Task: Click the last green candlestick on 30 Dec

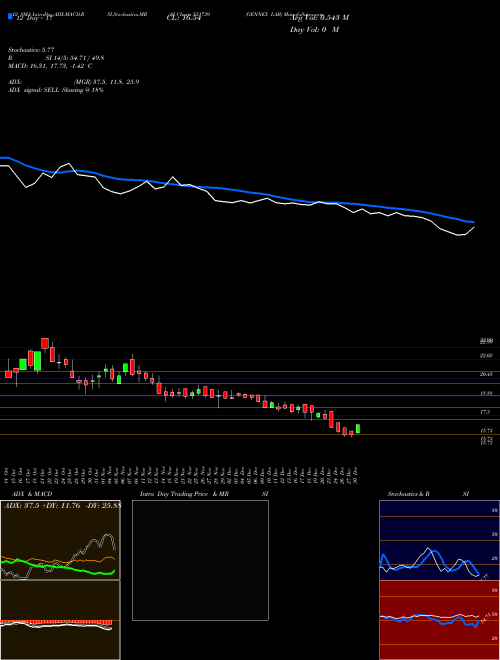Action: (x=358, y=428)
